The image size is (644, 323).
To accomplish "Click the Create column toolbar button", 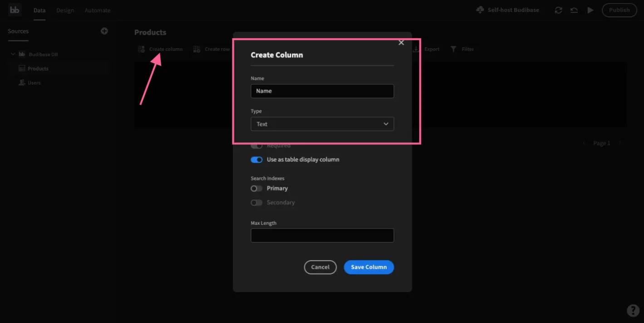I will (160, 49).
